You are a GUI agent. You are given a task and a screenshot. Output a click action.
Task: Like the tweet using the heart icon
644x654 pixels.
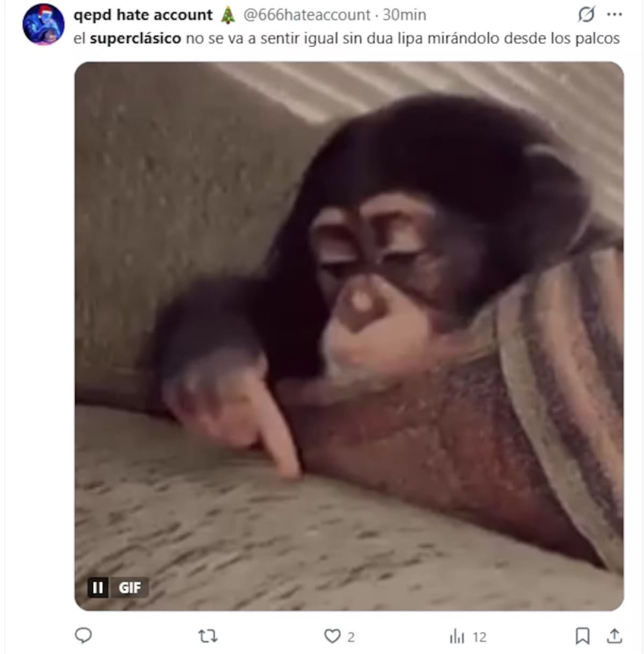click(x=332, y=636)
